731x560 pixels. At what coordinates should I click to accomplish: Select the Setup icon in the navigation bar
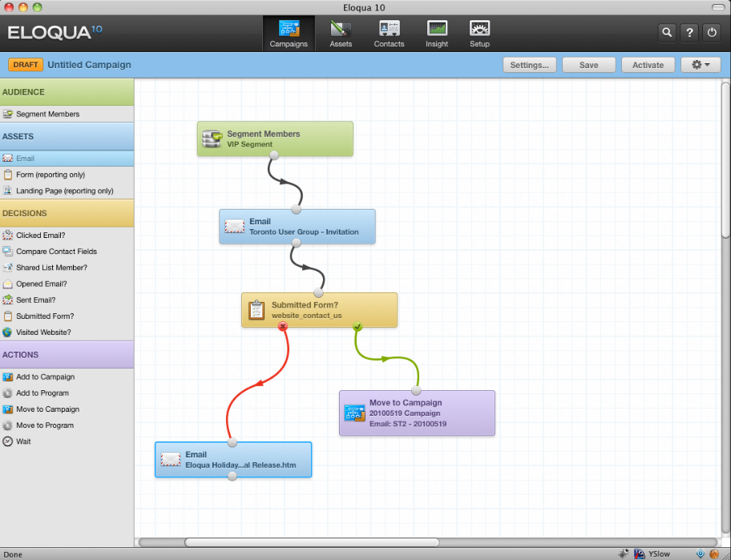pos(479,33)
